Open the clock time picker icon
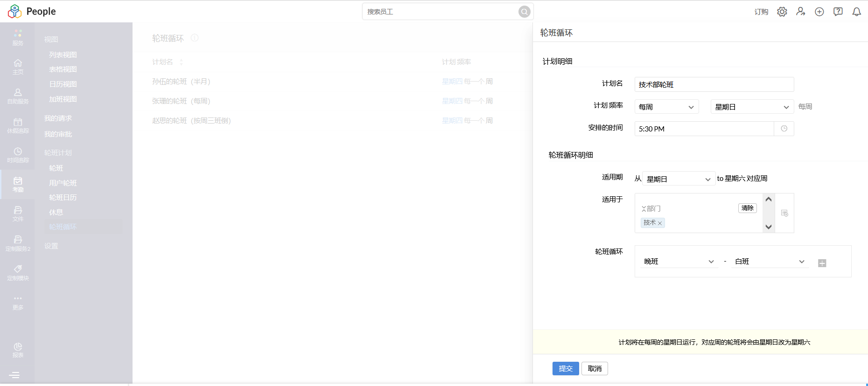Viewport: 868px width, 386px height. point(784,129)
